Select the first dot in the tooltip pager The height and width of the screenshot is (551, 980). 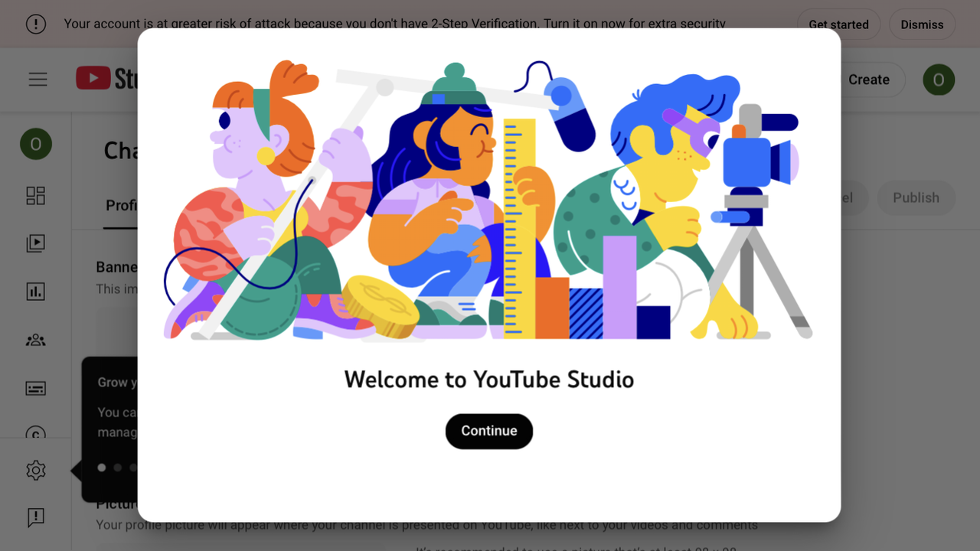(x=102, y=468)
